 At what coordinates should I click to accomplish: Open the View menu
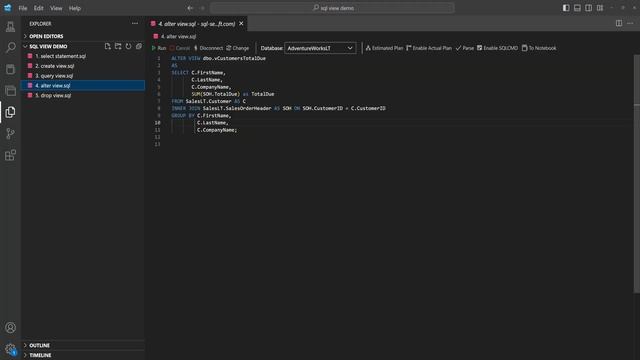tap(56, 8)
